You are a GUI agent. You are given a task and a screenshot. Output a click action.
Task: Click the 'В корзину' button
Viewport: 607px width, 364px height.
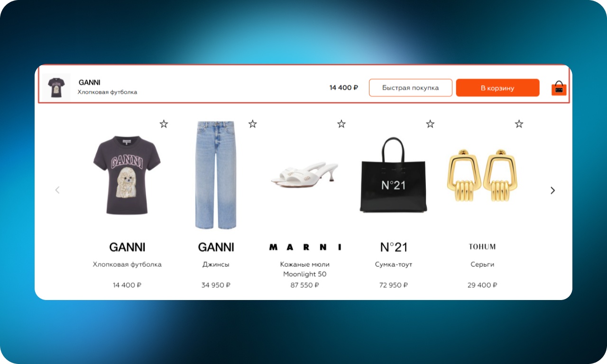497,88
